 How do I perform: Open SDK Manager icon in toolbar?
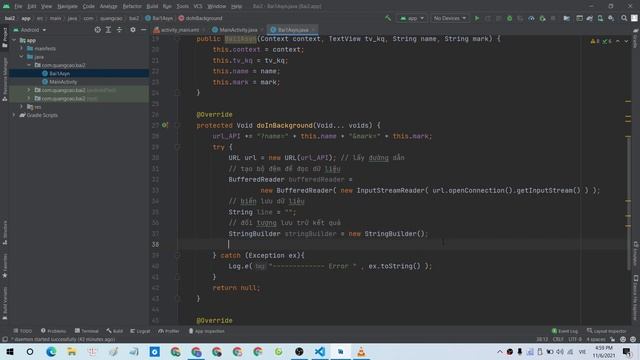pos(611,18)
